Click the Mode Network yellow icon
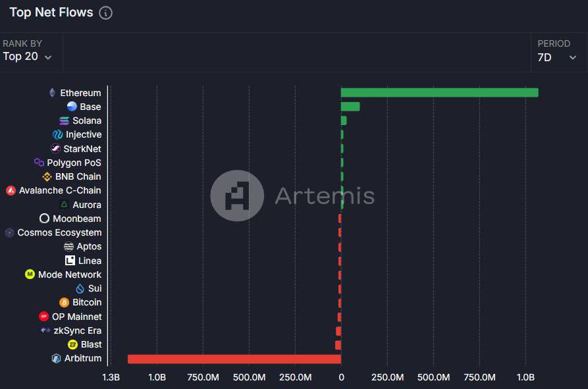Screen dimensions: 588x389 (30, 274)
